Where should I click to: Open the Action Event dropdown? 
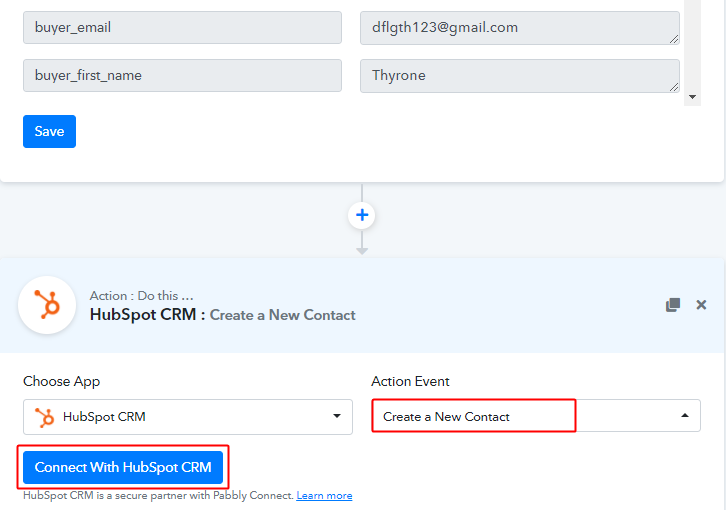(x=536, y=416)
